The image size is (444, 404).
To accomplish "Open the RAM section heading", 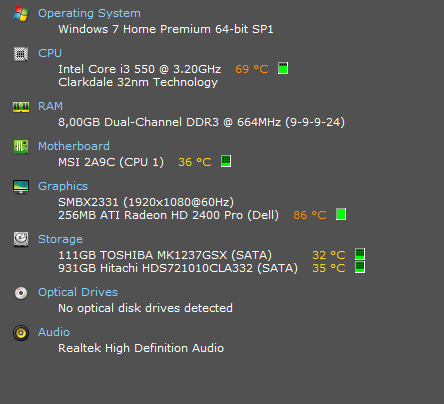I will tap(50, 106).
